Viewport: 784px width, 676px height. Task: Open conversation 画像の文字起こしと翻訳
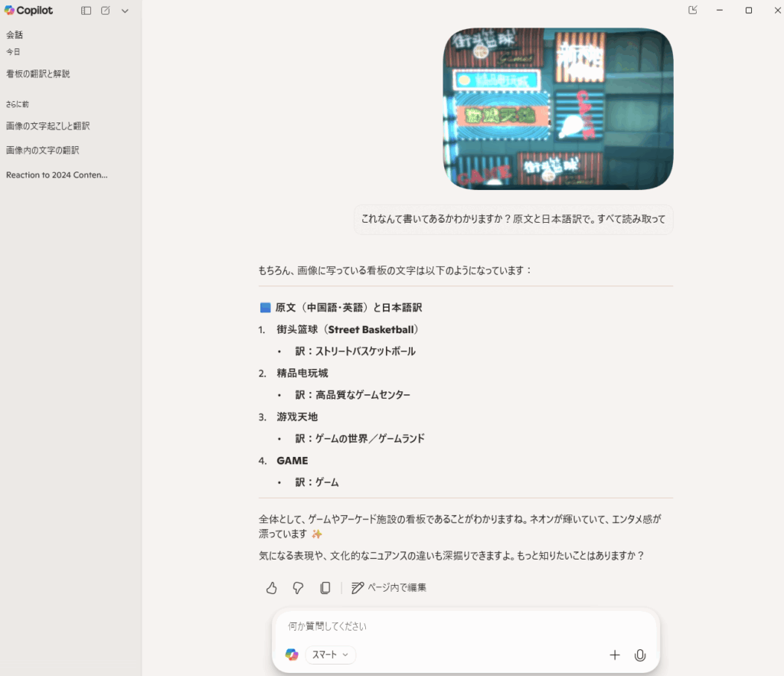(x=48, y=126)
